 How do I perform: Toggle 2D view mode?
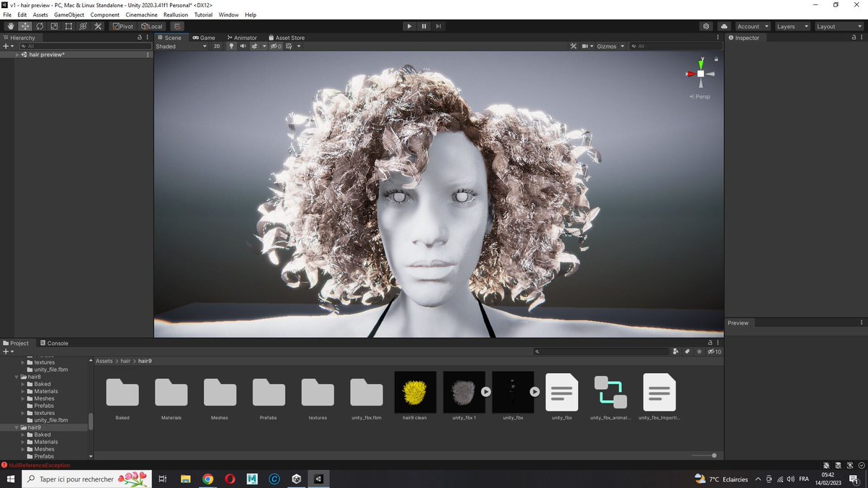click(x=217, y=46)
